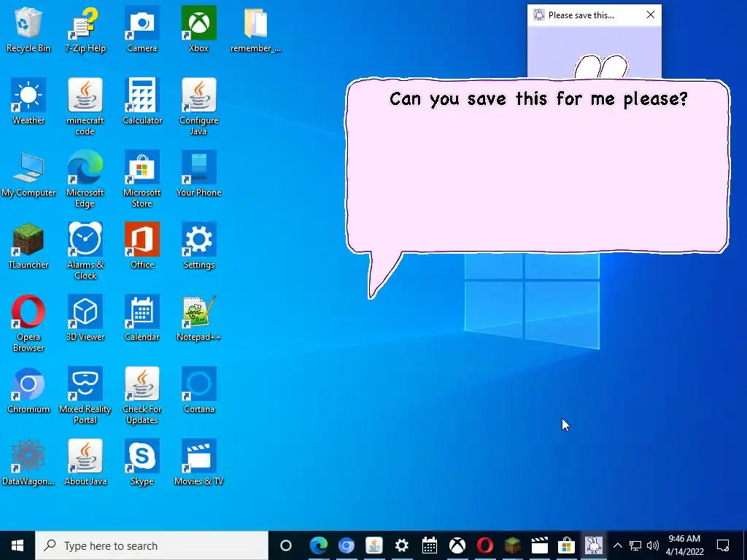Click the DataWagon desktop icon
The image size is (747, 560).
coord(28,462)
